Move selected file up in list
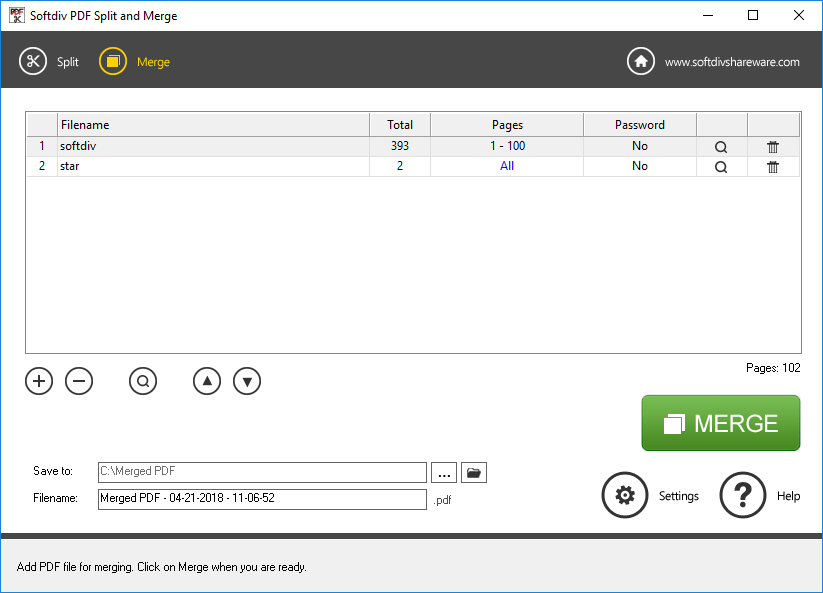 click(207, 381)
